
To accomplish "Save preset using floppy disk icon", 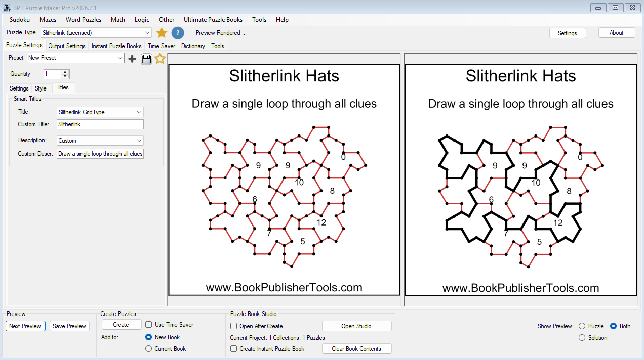I will click(146, 59).
